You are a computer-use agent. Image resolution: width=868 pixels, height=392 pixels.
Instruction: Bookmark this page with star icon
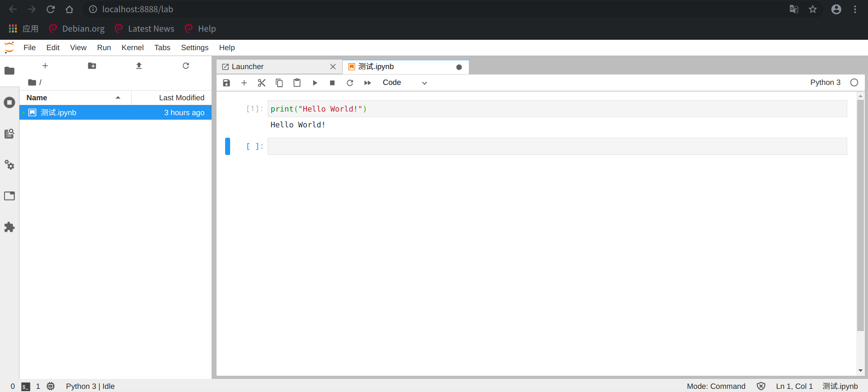pos(813,9)
